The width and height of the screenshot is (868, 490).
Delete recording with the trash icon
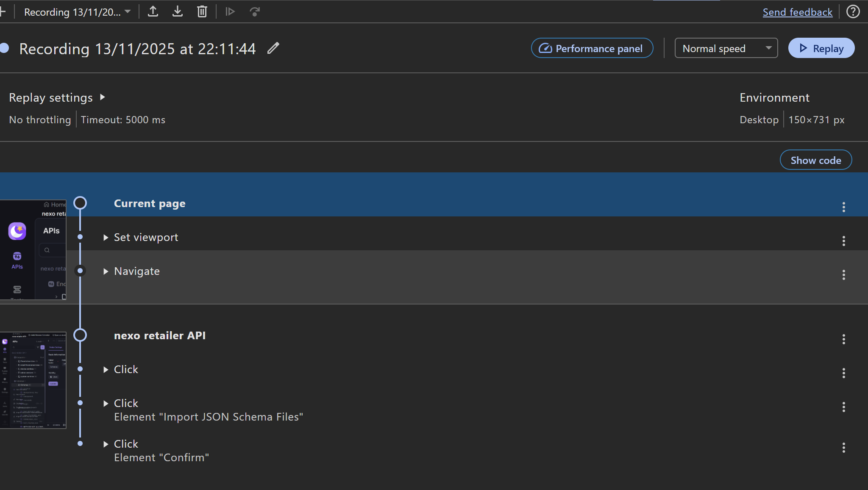(x=202, y=12)
